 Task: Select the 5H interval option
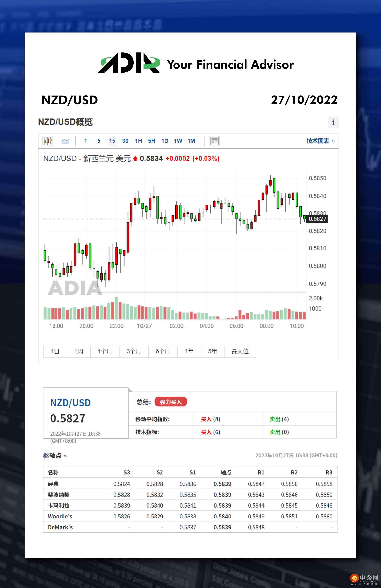[x=151, y=141]
